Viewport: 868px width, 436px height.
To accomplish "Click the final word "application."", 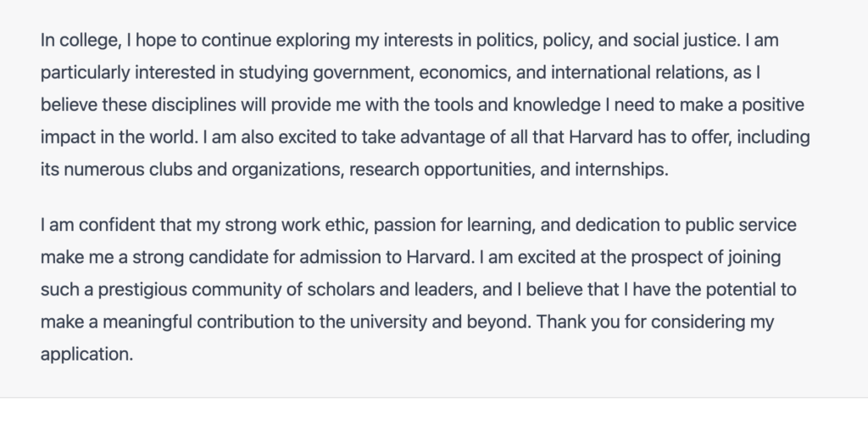I will tap(87, 354).
